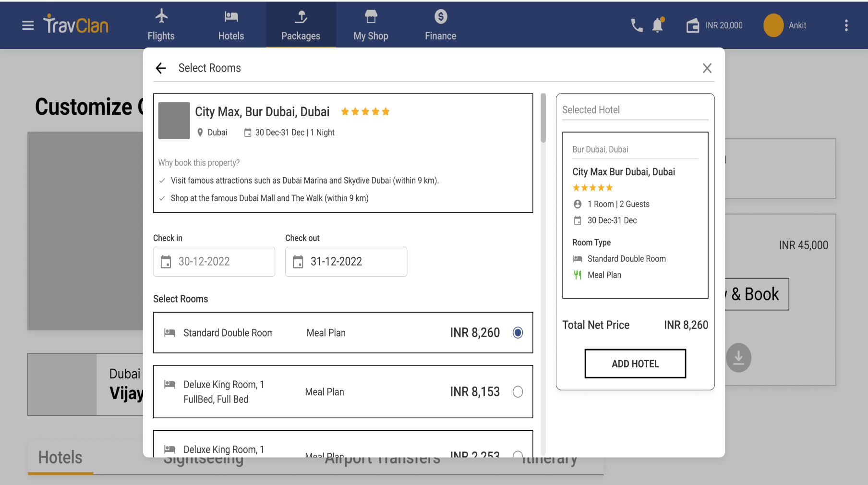The image size is (868, 485).
Task: View wallet balance INR 20,000
Action: point(724,25)
